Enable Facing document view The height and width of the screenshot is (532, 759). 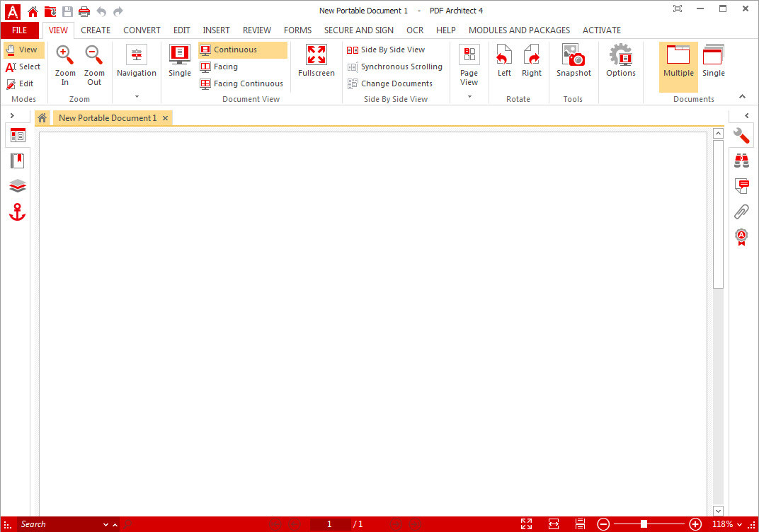(x=219, y=66)
